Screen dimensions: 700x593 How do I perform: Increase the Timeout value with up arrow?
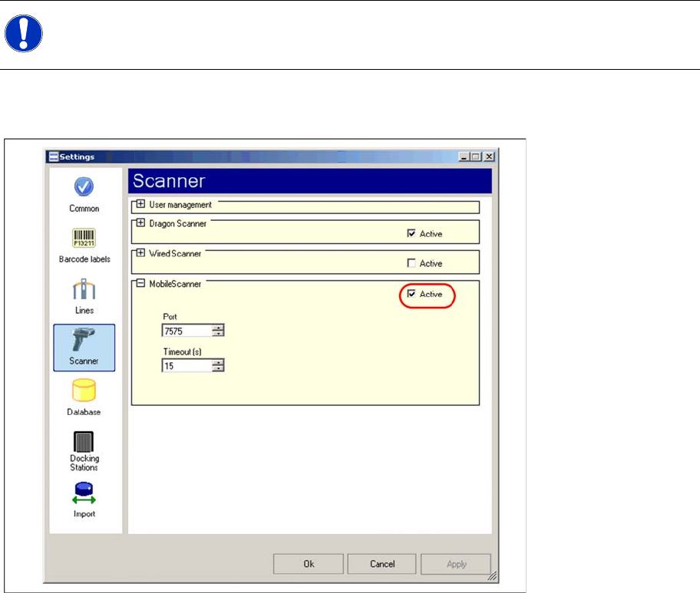pyautogui.click(x=218, y=362)
